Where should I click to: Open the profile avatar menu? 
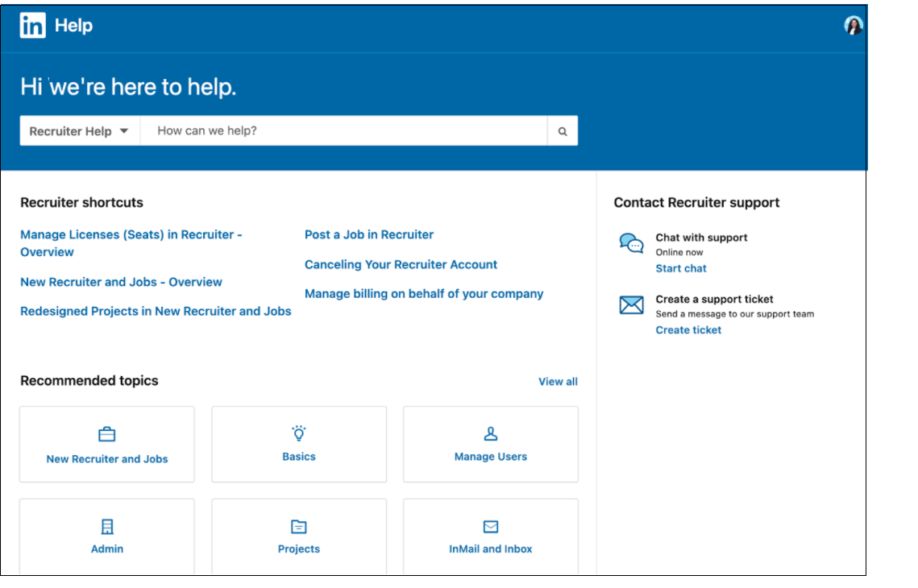point(854,26)
